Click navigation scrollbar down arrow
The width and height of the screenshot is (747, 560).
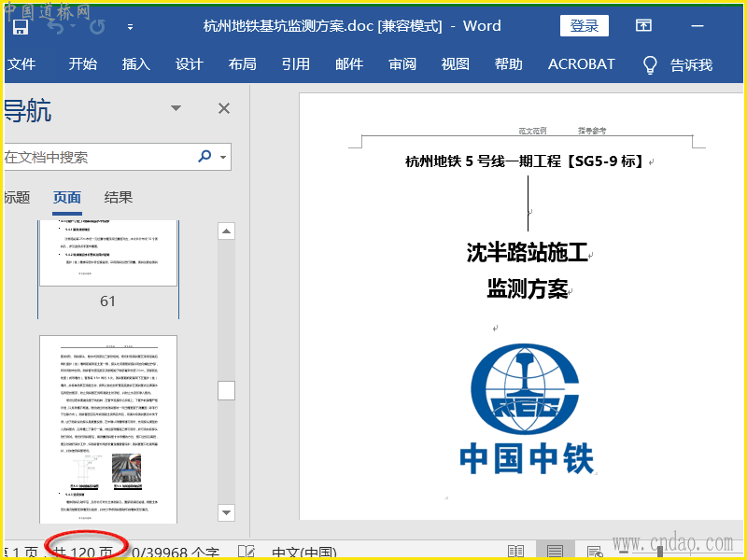pyautogui.click(x=226, y=512)
